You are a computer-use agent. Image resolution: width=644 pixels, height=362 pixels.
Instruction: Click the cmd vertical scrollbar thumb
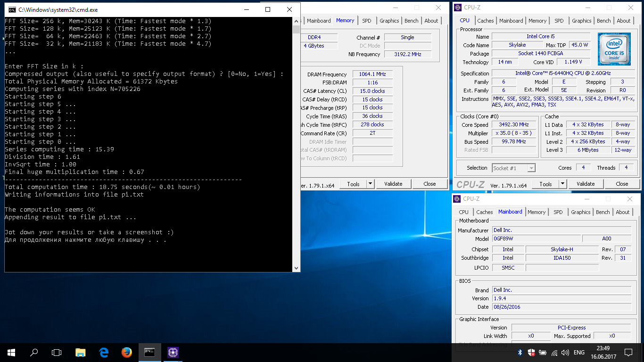point(296,29)
